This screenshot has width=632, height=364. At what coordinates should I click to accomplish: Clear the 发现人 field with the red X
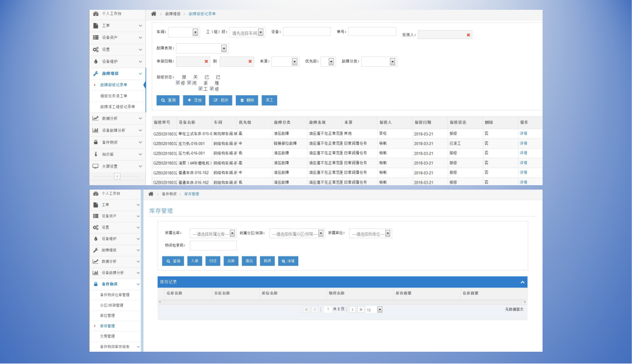coord(468,35)
